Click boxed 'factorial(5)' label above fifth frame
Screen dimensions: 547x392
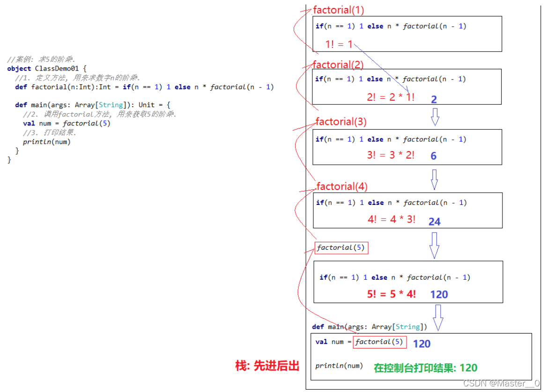pos(341,248)
